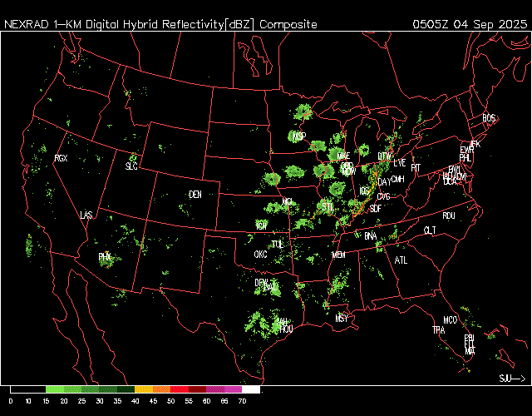Click the legend value 10
This screenshot has height=416, width=532.
[28, 401]
